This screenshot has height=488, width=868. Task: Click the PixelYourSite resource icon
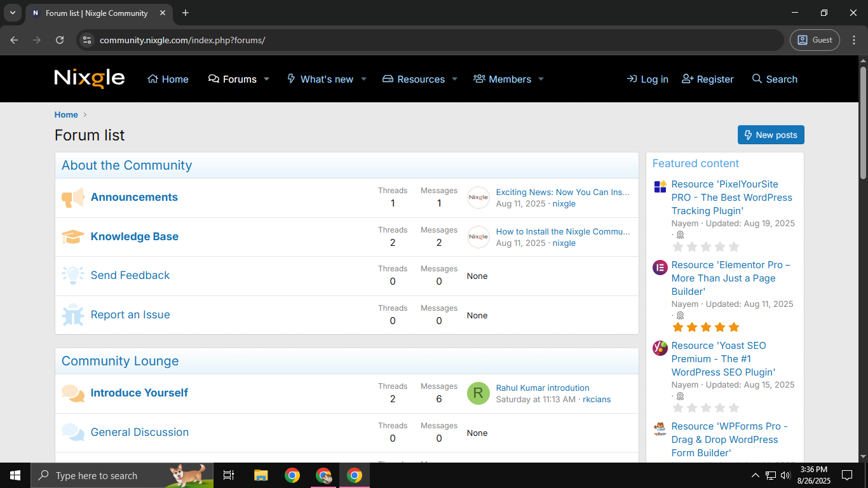click(x=660, y=187)
